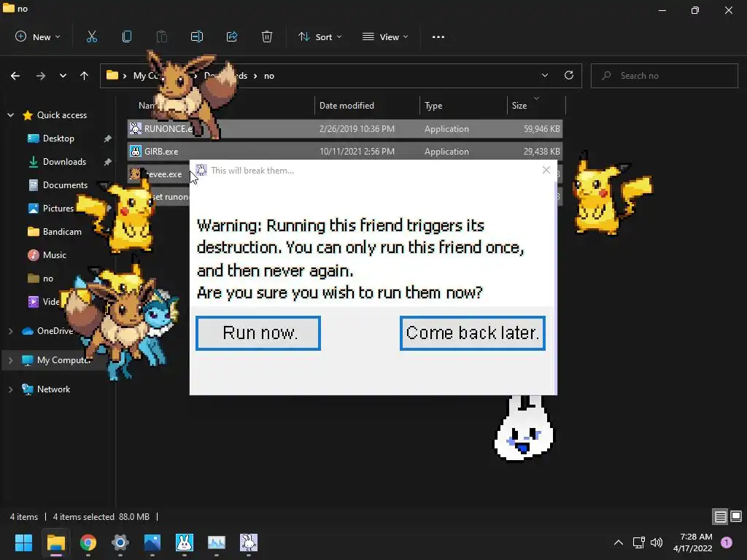Select Downloads in Quick access

pyautogui.click(x=64, y=162)
